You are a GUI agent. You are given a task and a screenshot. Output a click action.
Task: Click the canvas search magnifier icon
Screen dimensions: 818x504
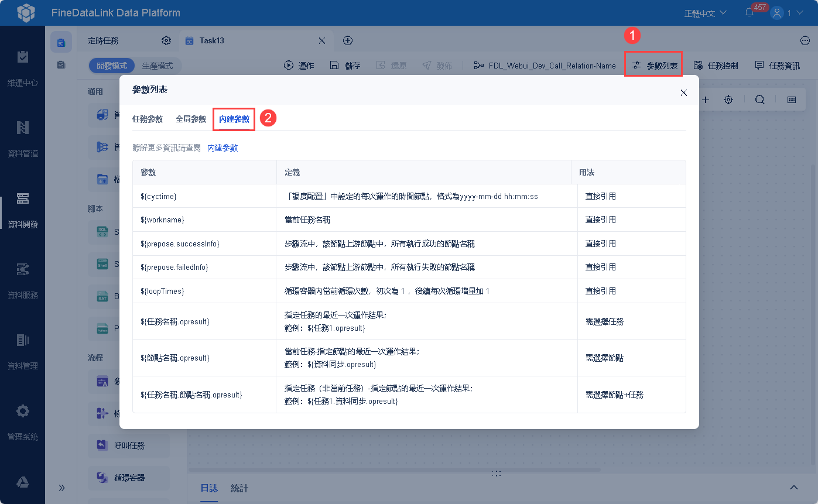click(x=760, y=100)
